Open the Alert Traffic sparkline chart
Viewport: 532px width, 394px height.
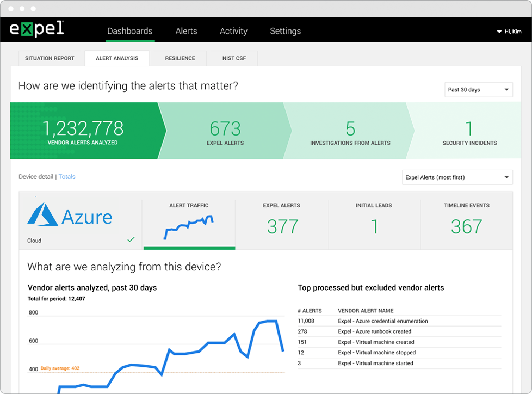pyautogui.click(x=189, y=227)
